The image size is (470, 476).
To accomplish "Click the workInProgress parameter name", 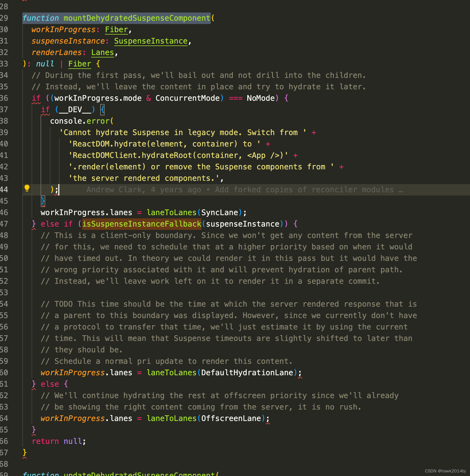I will 63,29.
